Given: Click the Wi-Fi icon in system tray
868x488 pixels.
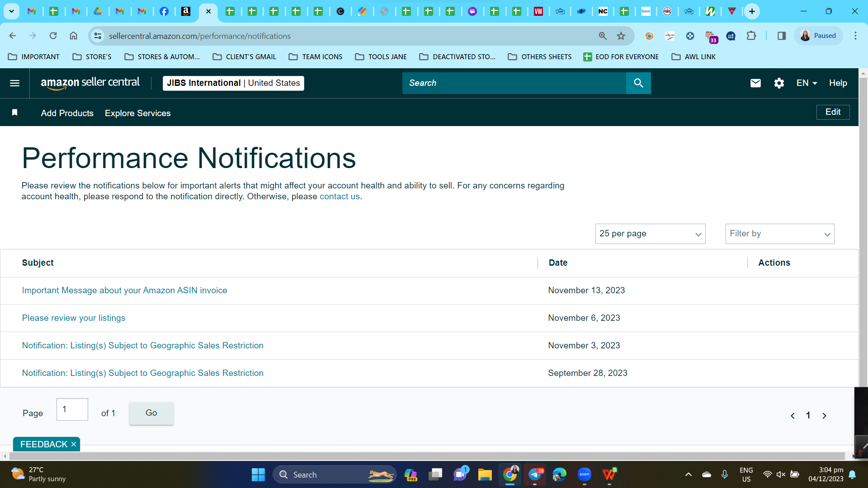Looking at the screenshot, I should (x=767, y=474).
